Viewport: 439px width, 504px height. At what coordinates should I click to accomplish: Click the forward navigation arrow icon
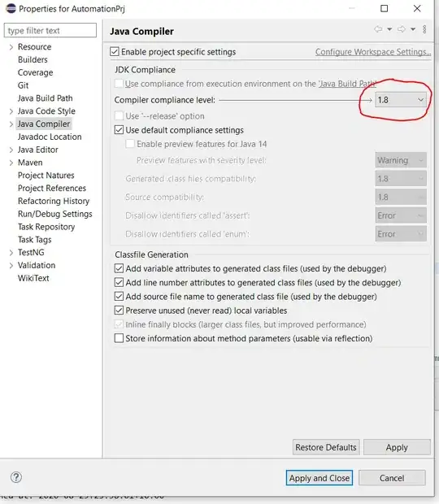click(x=402, y=29)
